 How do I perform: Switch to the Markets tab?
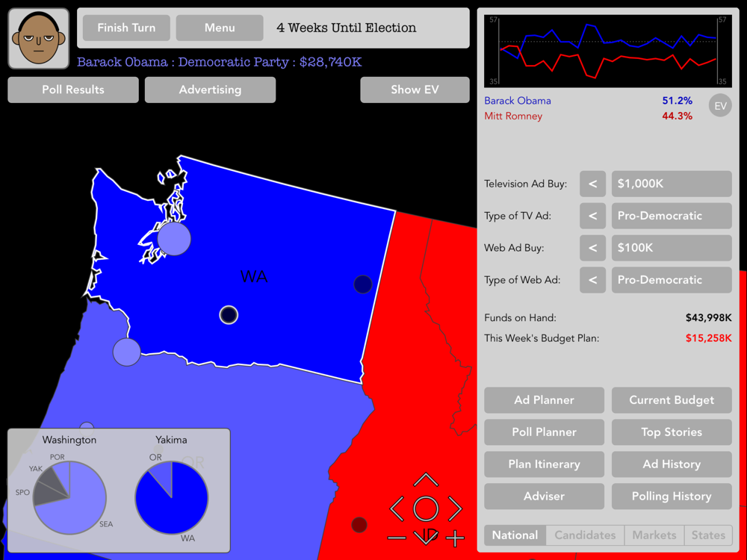click(654, 535)
